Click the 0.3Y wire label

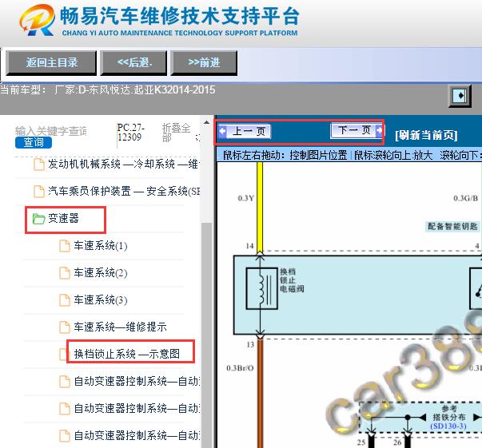(246, 198)
